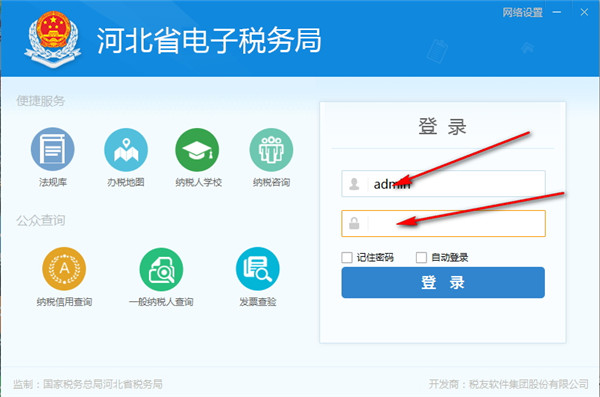This screenshot has width=600, height=397.
Task: Click the 便捷服务 section heading
Action: pos(41,101)
